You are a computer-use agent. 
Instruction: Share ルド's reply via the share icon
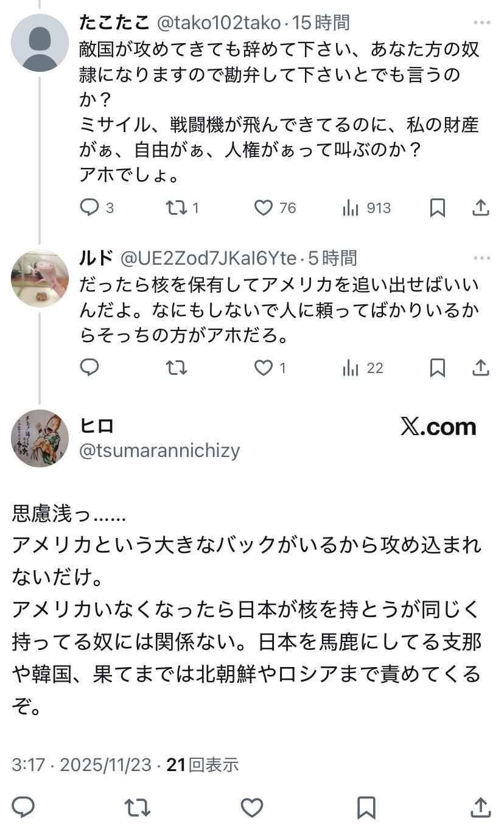pyautogui.click(x=480, y=368)
